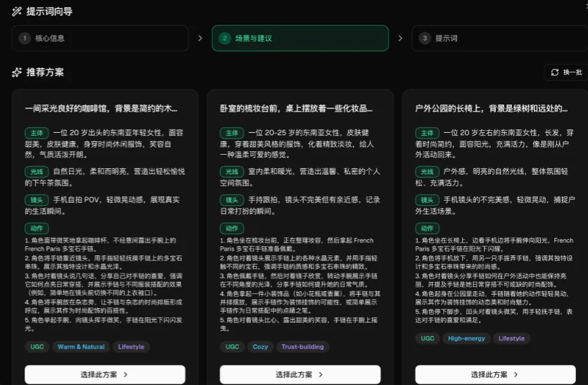This screenshot has height=385, width=588.
Task: Click the number 3 circle in the 提示词 step
Action: click(424, 38)
